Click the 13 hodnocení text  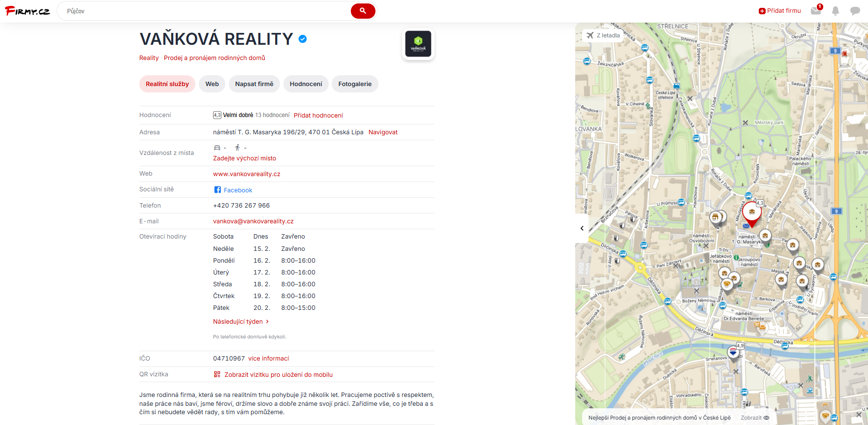272,115
